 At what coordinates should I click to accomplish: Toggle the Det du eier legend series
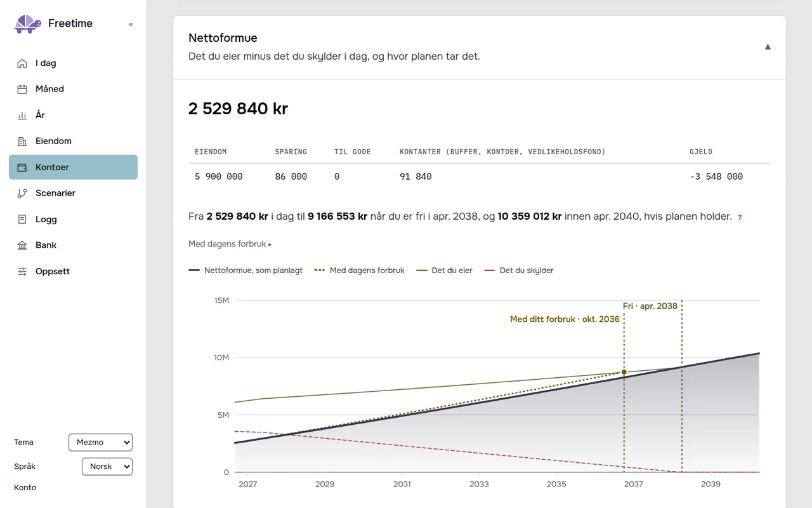click(444, 271)
